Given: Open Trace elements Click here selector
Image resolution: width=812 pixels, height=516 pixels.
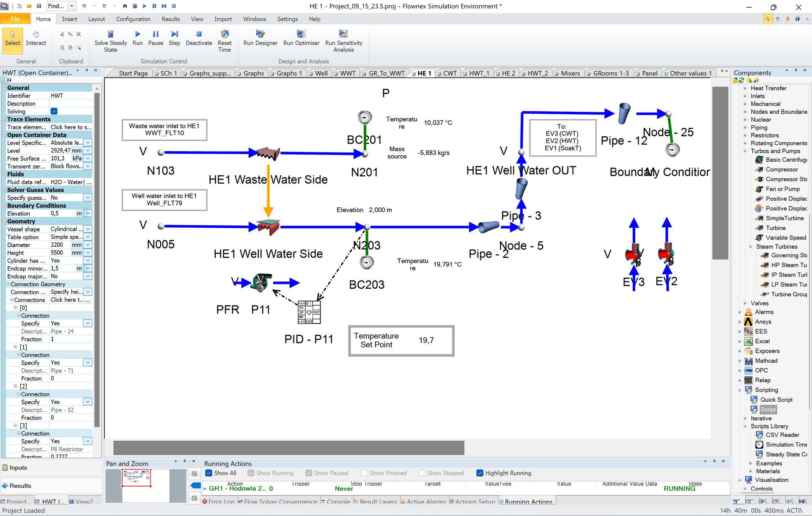Looking at the screenshot, I should point(71,127).
